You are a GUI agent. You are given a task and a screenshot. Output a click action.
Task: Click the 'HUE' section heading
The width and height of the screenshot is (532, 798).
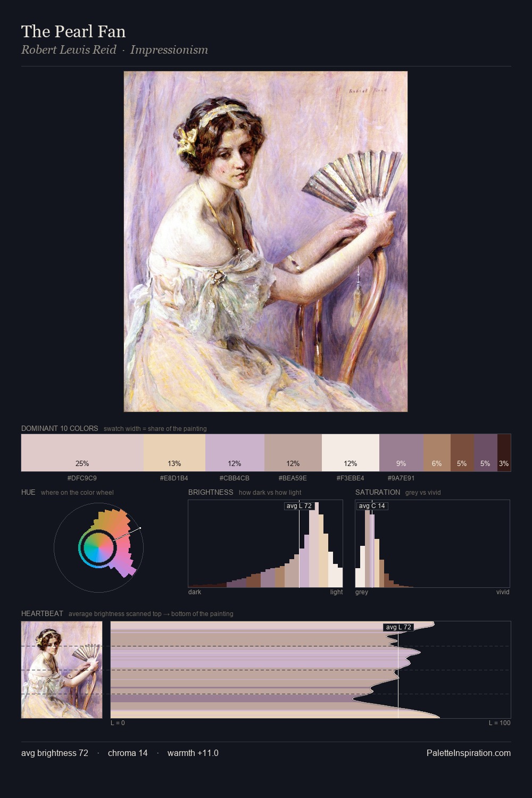[x=28, y=492]
